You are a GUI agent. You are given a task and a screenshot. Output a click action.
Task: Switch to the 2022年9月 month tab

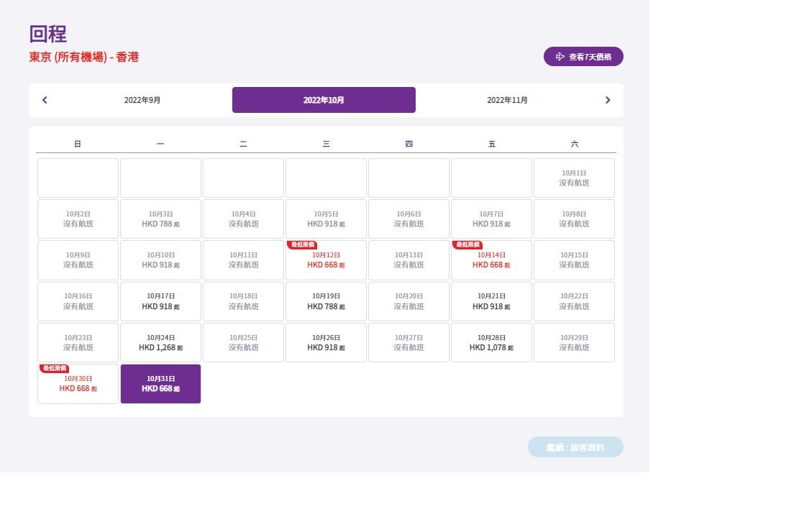pyautogui.click(x=142, y=100)
